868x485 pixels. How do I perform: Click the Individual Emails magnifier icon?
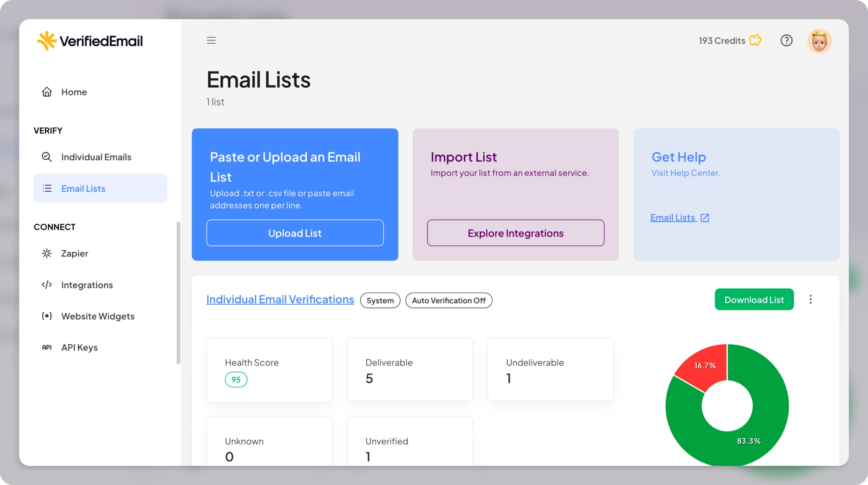(47, 157)
